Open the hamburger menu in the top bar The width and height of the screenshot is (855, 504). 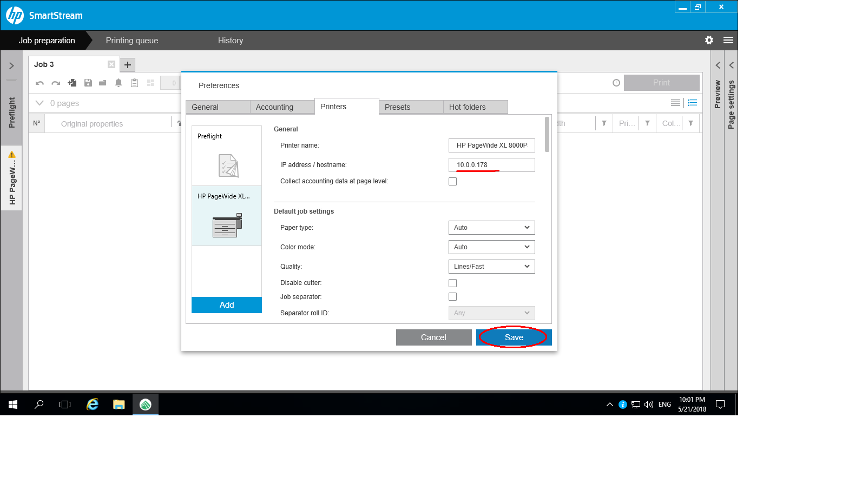pos(728,40)
